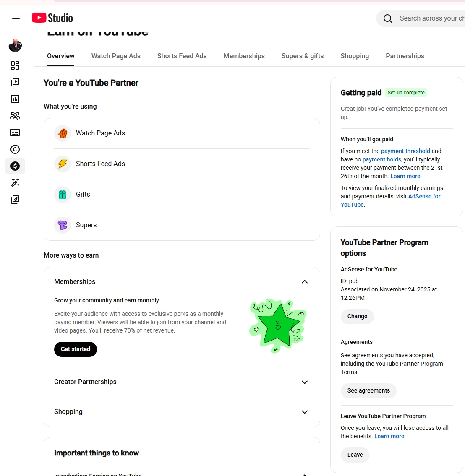Click the Associated on November 24, 2025 text

coord(389,294)
